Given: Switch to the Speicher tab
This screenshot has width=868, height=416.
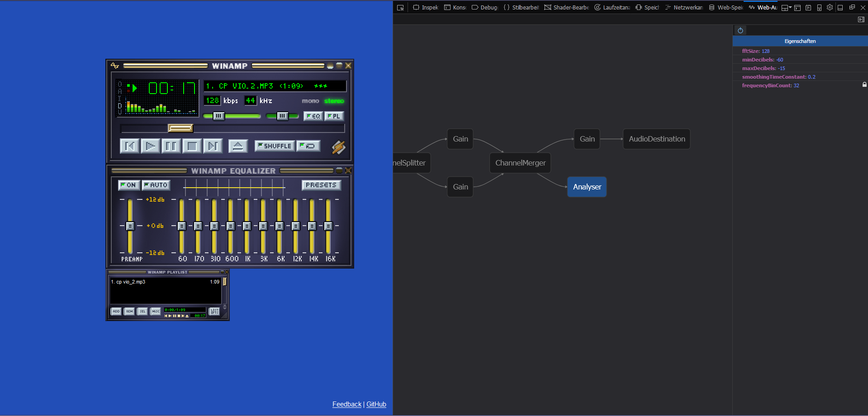Looking at the screenshot, I should [647, 8].
